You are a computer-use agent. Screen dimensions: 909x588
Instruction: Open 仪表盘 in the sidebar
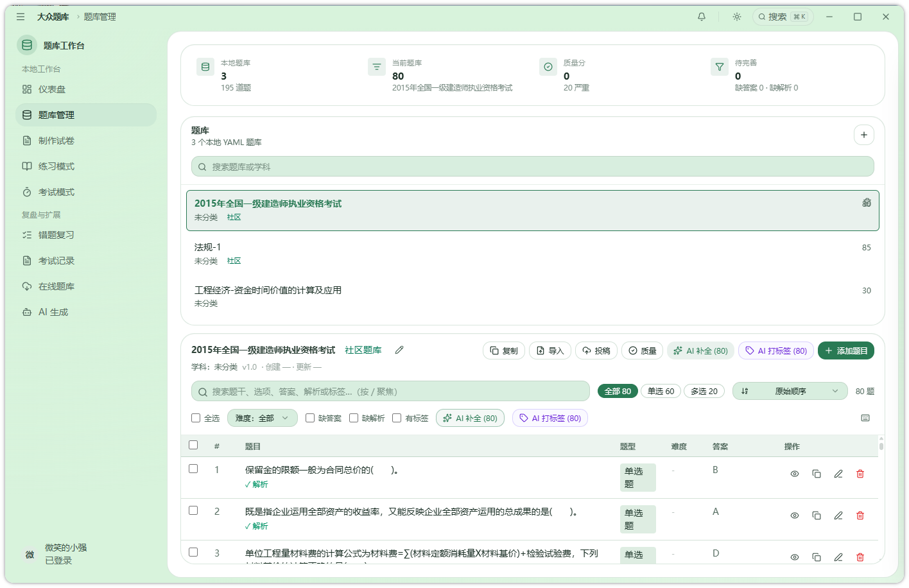(x=86, y=89)
